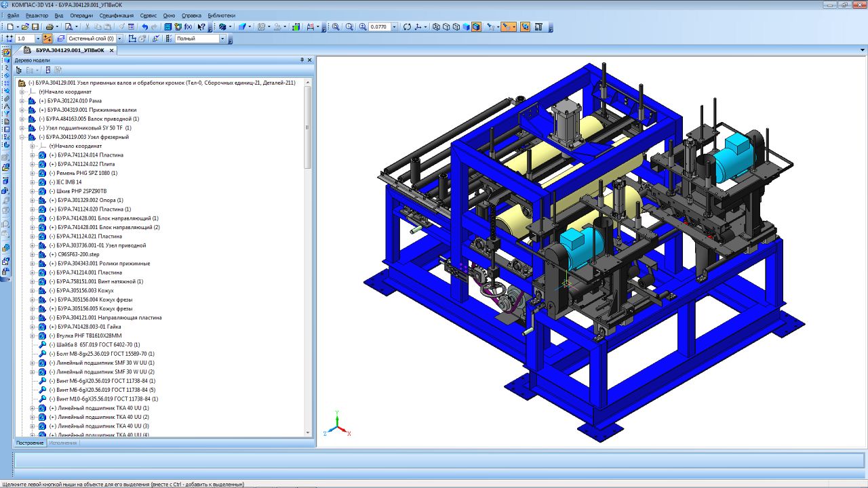868x488 pixels.
Task: Open the Полный display mode dropdown
Action: coord(222,39)
